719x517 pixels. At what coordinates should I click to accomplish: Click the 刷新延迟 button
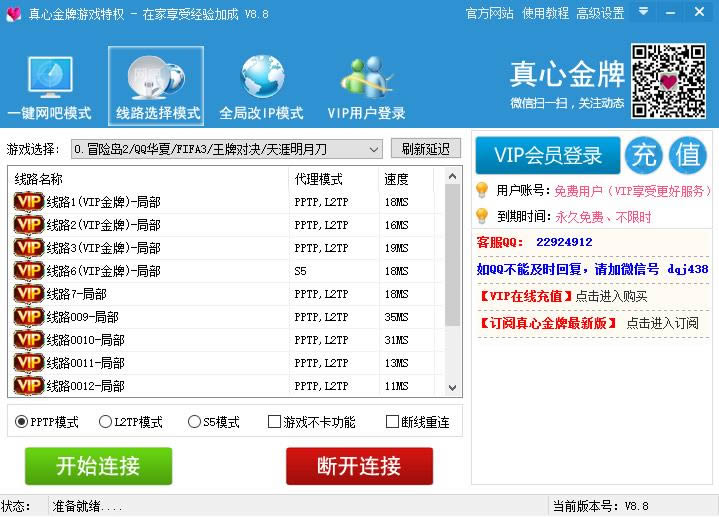[x=426, y=149]
